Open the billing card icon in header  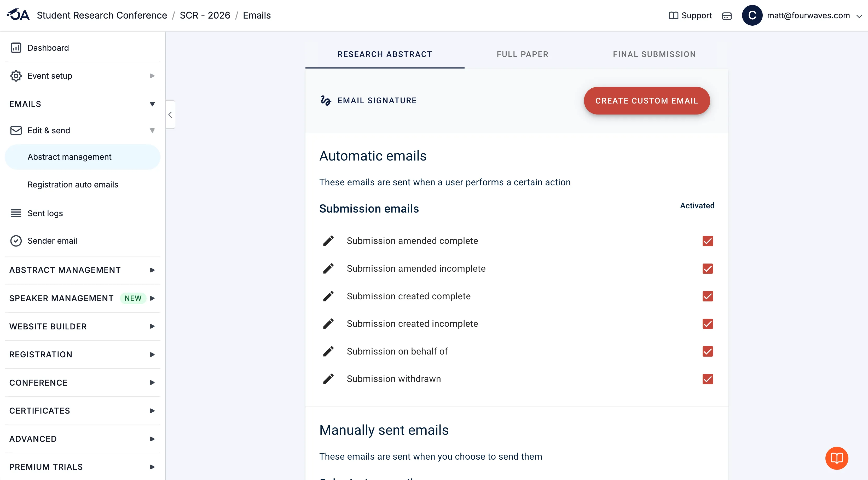(x=727, y=16)
